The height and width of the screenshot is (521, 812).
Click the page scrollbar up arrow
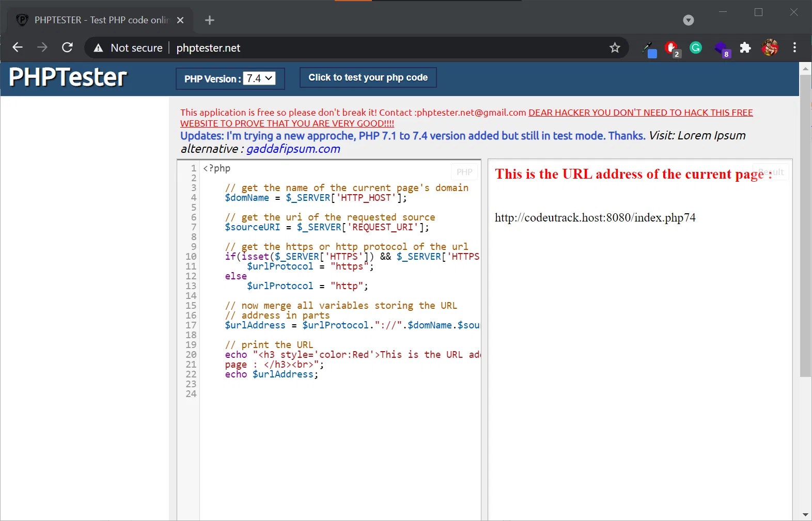tap(805, 68)
